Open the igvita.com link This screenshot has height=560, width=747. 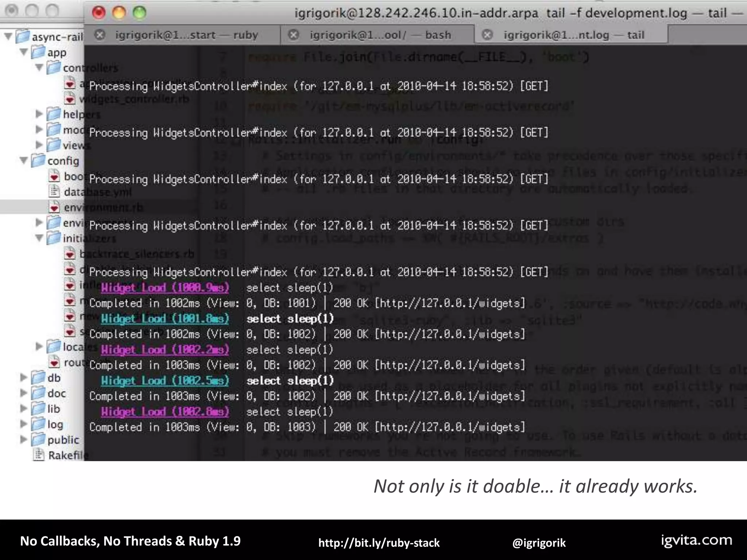point(697,540)
